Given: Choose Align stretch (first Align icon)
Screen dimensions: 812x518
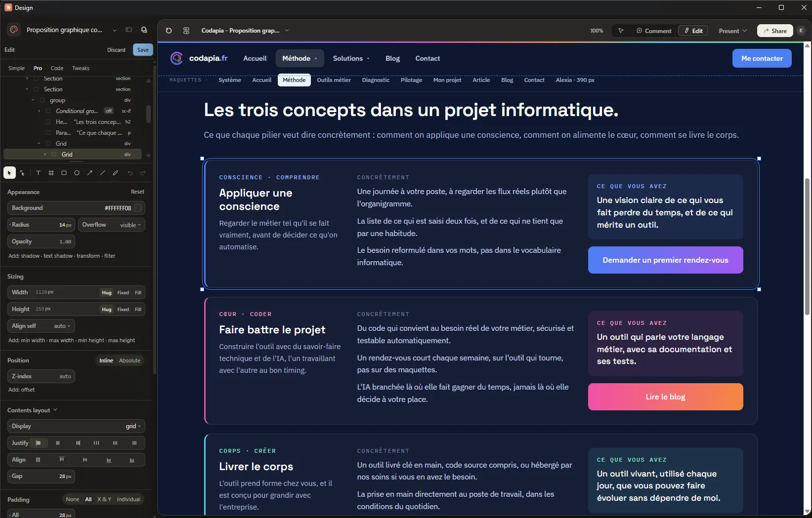Looking at the screenshot, I should point(38,460).
